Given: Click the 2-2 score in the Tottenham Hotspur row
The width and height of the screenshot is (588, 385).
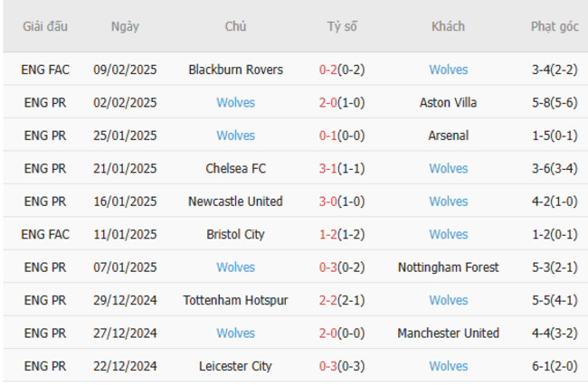Looking at the screenshot, I should [329, 300].
